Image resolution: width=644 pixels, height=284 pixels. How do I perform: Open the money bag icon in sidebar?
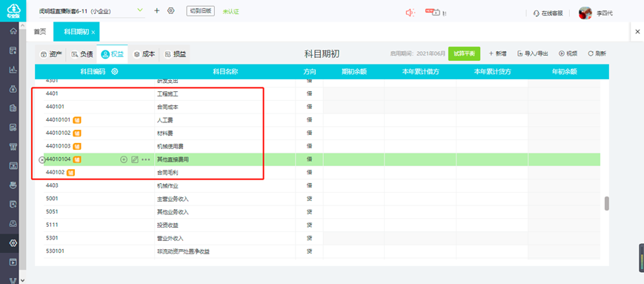coord(13,89)
